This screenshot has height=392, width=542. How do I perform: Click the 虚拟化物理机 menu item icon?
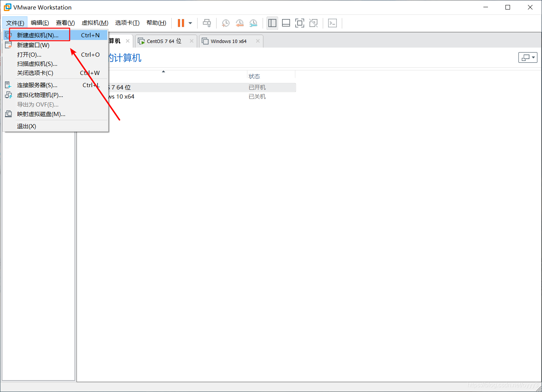[x=8, y=95]
